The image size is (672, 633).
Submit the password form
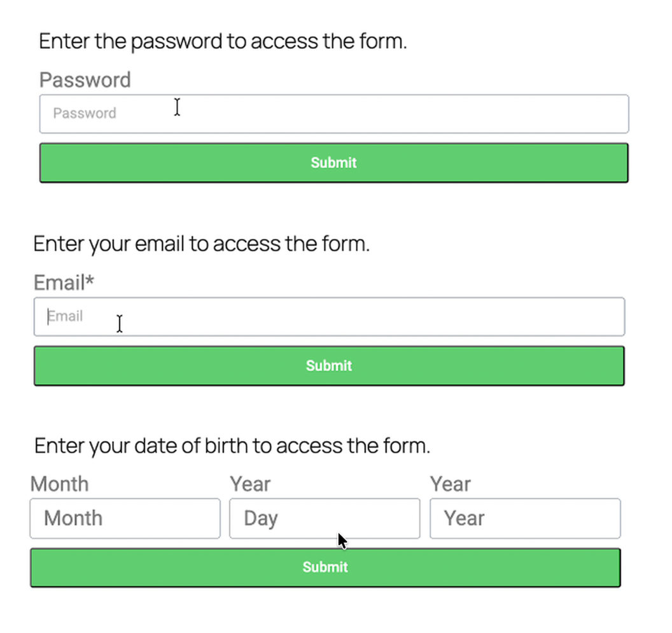(333, 163)
